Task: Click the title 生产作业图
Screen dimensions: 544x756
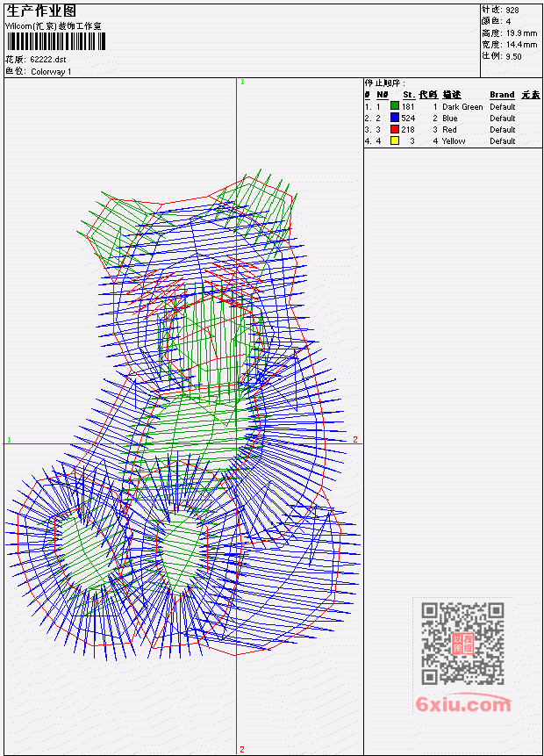Action: (x=41, y=11)
